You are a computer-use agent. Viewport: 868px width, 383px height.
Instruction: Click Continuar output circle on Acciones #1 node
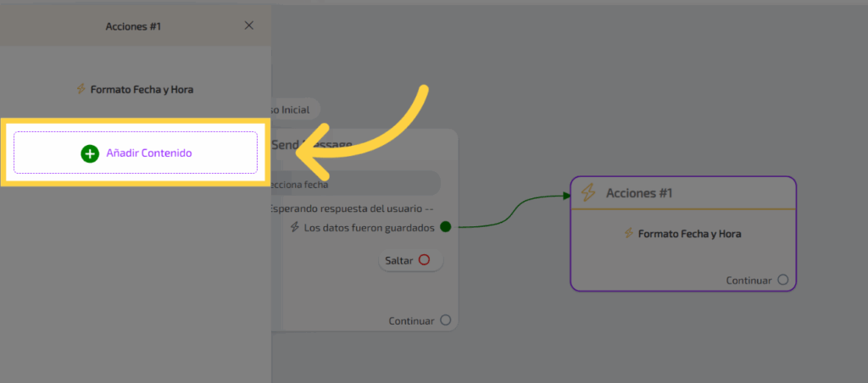click(x=782, y=280)
